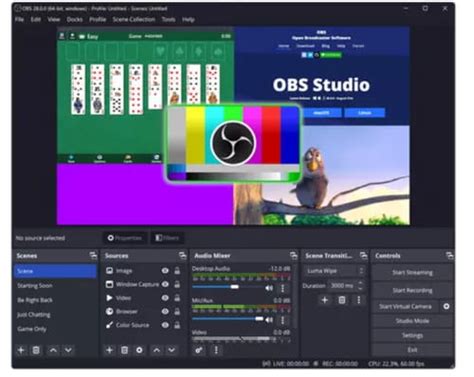Image resolution: width=474 pixels, height=377 pixels.
Task: Lock the Browser source
Action: click(177, 311)
